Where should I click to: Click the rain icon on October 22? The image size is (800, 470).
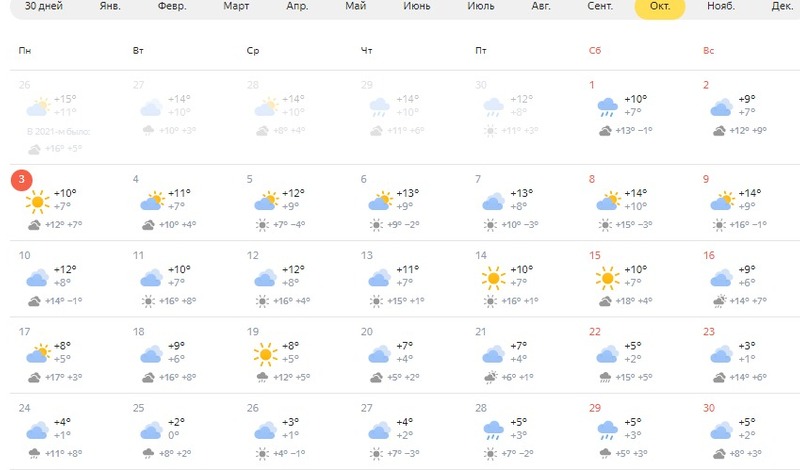607,353
